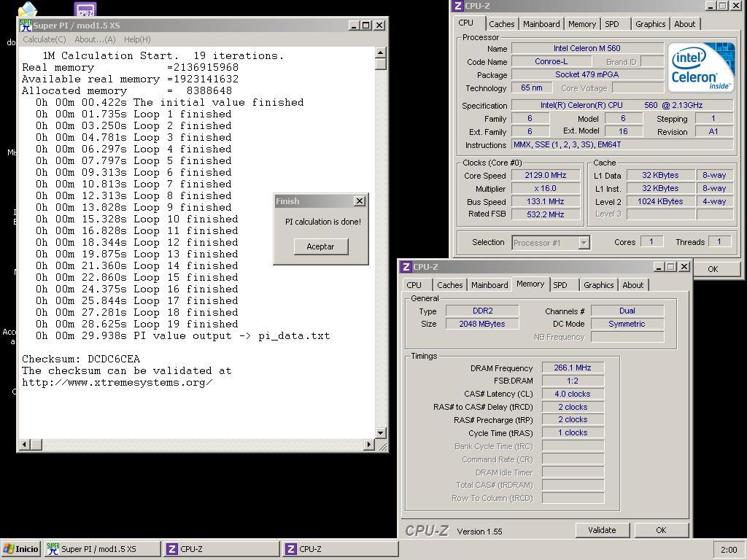Select CPU tab in lower CPU-Z window
The image size is (747, 560).
click(414, 285)
